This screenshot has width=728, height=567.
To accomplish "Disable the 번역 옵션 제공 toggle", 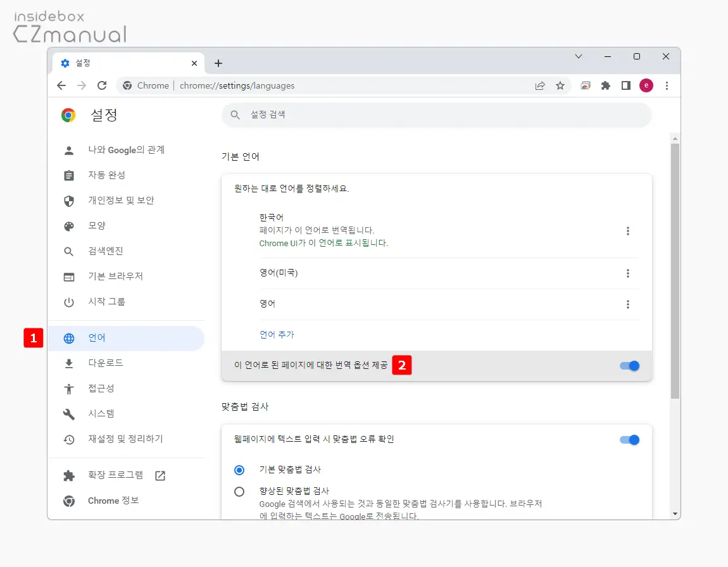I will click(629, 365).
